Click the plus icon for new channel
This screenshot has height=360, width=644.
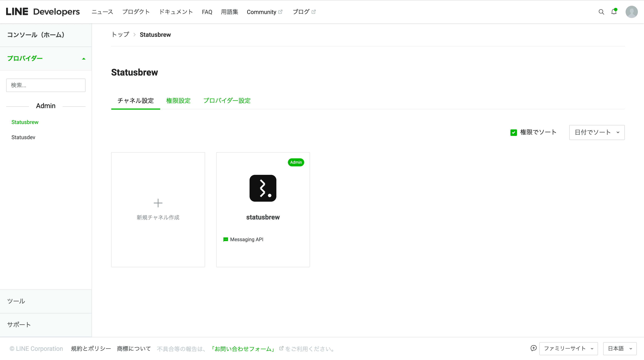coord(158,203)
